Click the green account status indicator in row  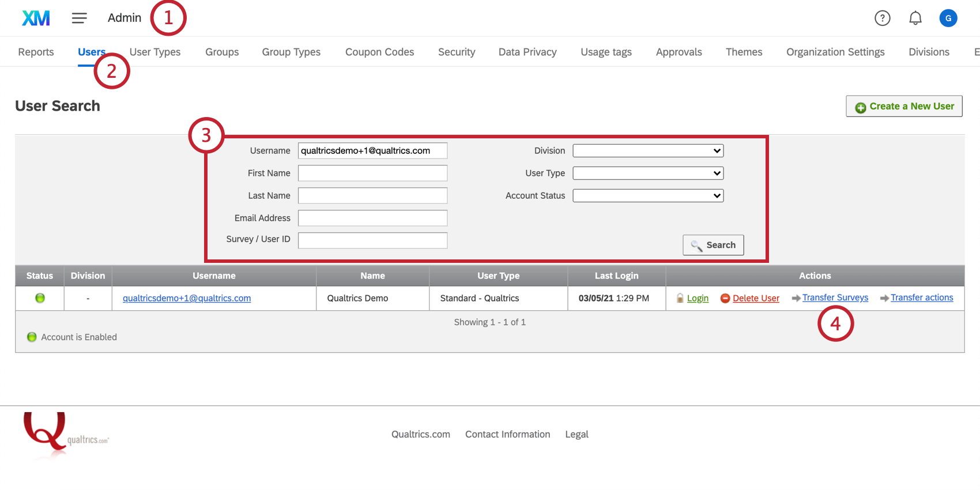tap(40, 298)
